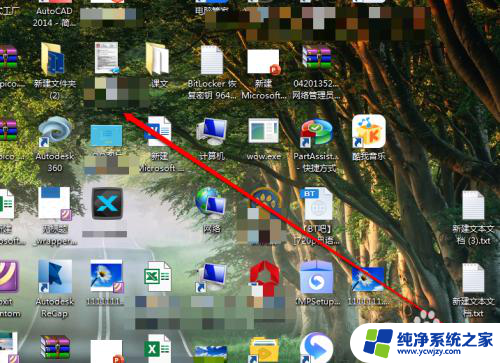
Task: Launch the 酷我音乐 shortcut
Action: coord(369,131)
